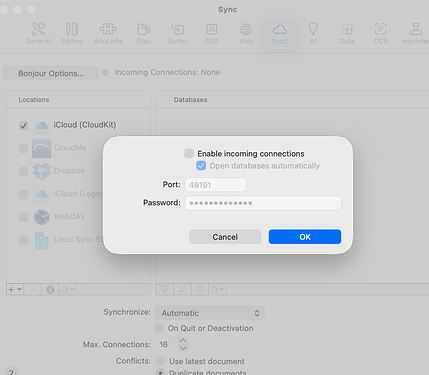
Task: Check the WebDAV location checkbox
Action: point(23,217)
